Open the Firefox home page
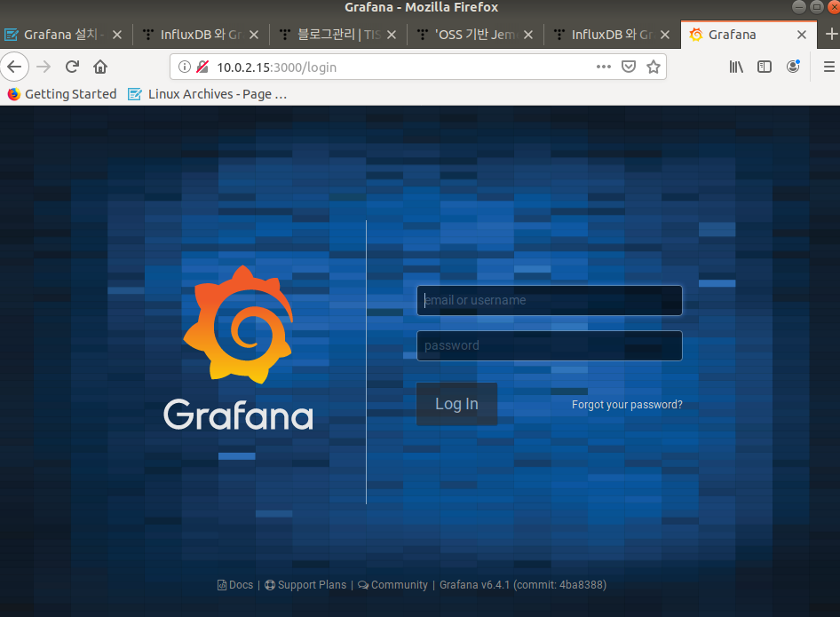Image resolution: width=840 pixels, height=617 pixels. [x=100, y=67]
